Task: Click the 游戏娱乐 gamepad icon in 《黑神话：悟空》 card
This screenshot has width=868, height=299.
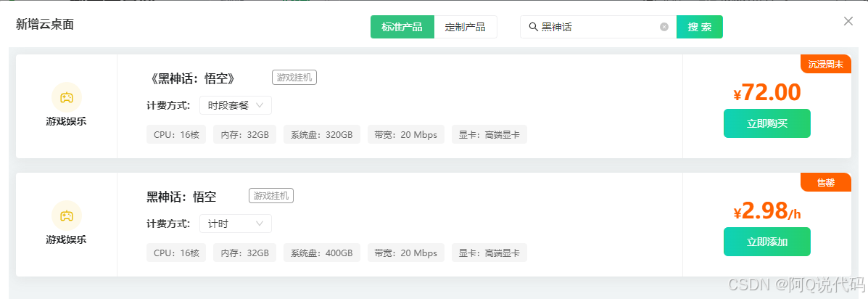Action: pos(67,97)
